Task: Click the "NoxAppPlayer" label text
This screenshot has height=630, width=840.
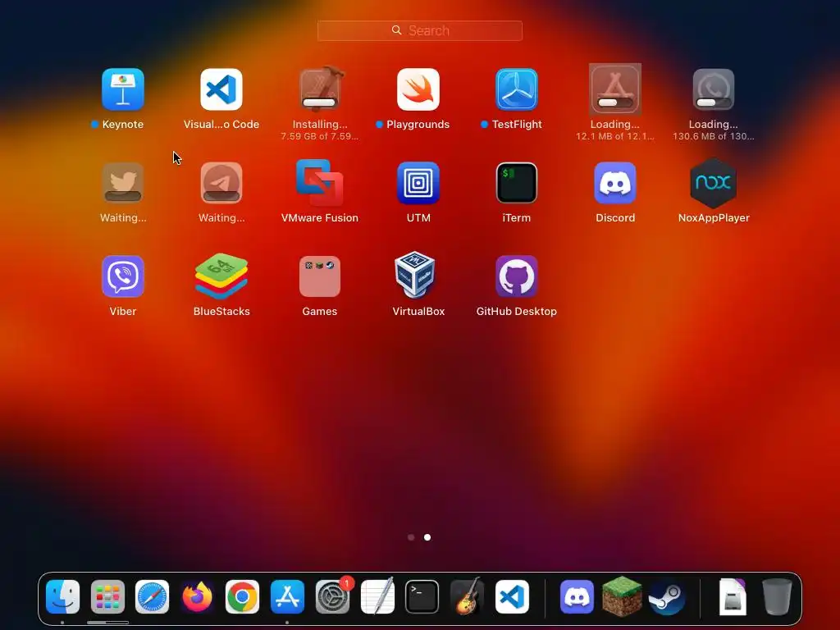Action: click(x=714, y=218)
